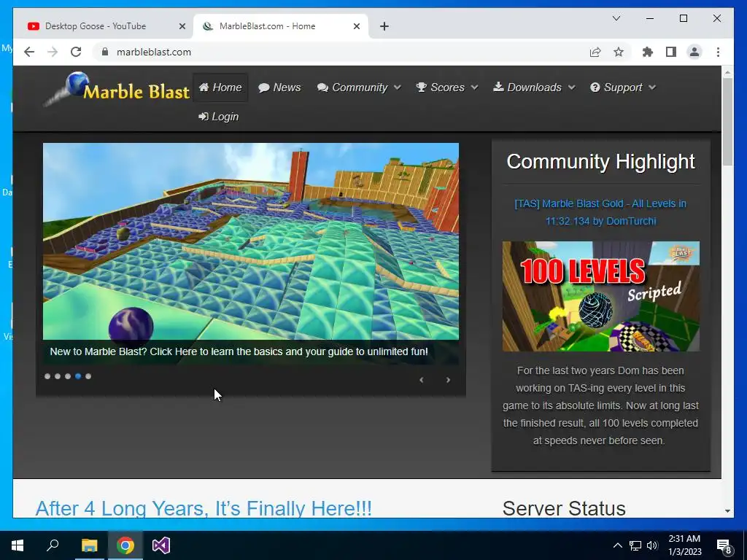This screenshot has height=560, width=747.
Task: Expand the Downloads dropdown menu
Action: tap(534, 87)
